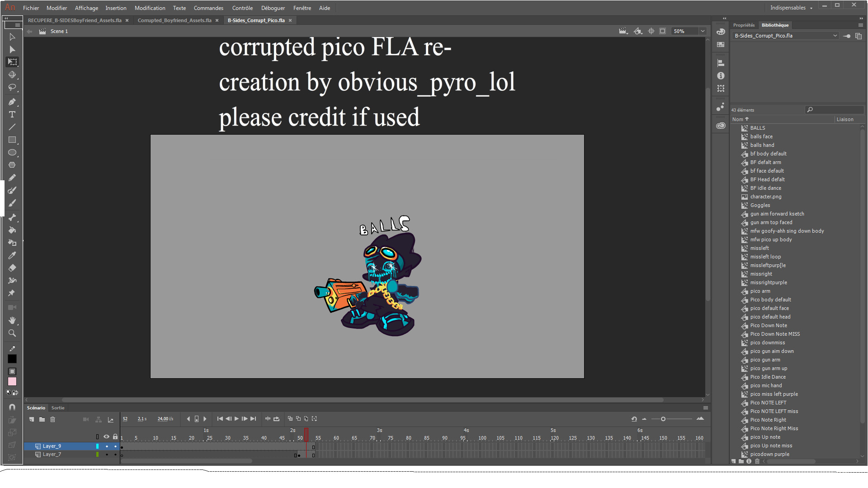The image size is (868, 488).
Task: Toggle Layer_9 visibility dot
Action: 107,446
